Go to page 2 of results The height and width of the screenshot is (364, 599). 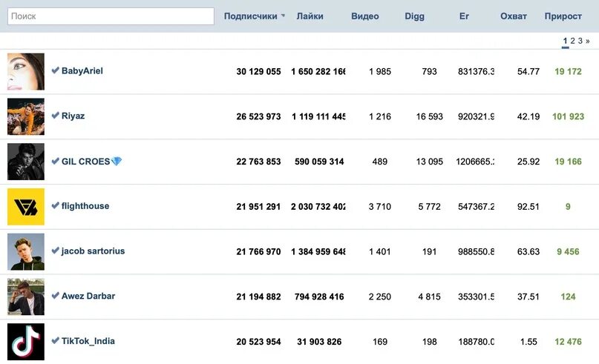coord(572,41)
